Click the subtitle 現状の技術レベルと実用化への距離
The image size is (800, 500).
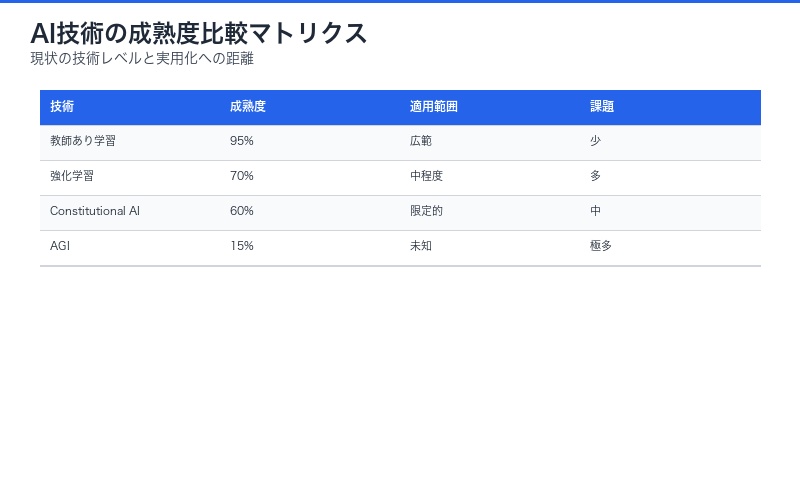[x=142, y=59]
